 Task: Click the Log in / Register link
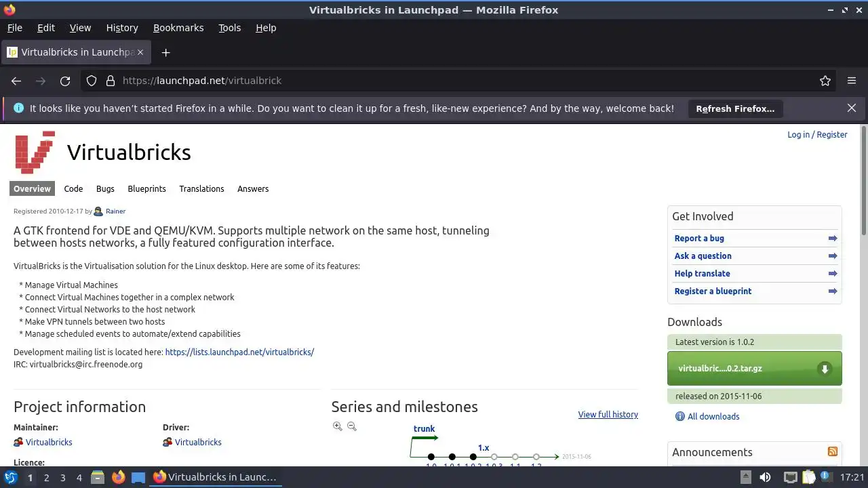coord(817,135)
